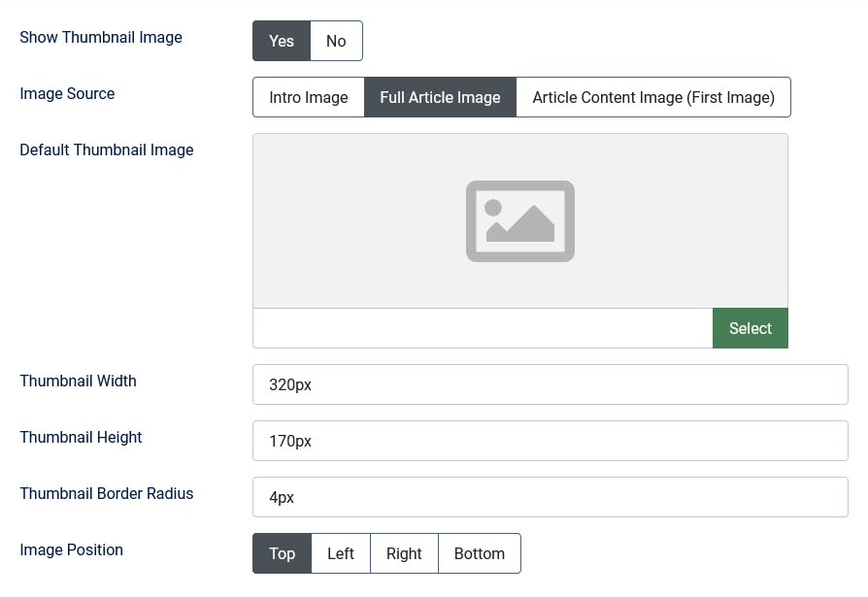
Task: Set Image Position to Left
Action: click(x=341, y=553)
